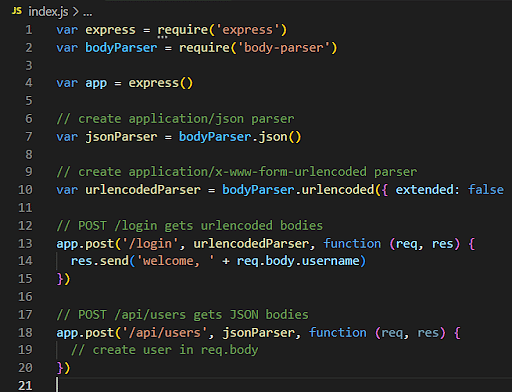Click the require call on line 1
This screenshot has width=512, height=392.
coord(183,30)
